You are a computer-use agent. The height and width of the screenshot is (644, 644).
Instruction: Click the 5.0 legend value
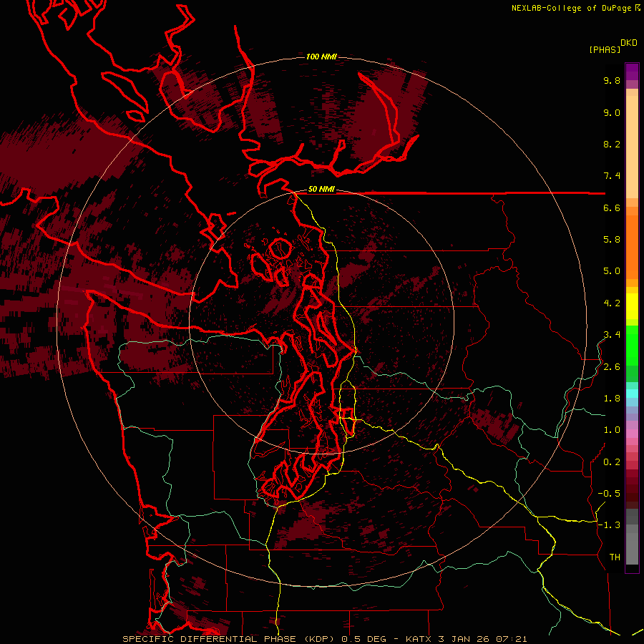pyautogui.click(x=612, y=271)
